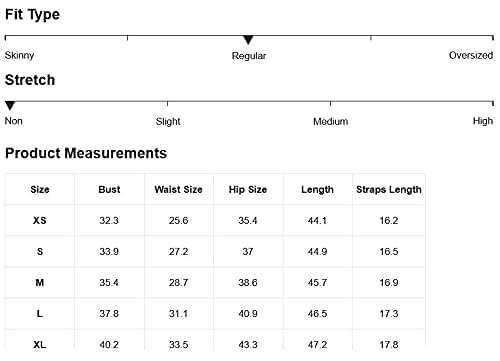The width and height of the screenshot is (500, 361).
Task: Click the L row bust value 37.8
Action: [109, 314]
